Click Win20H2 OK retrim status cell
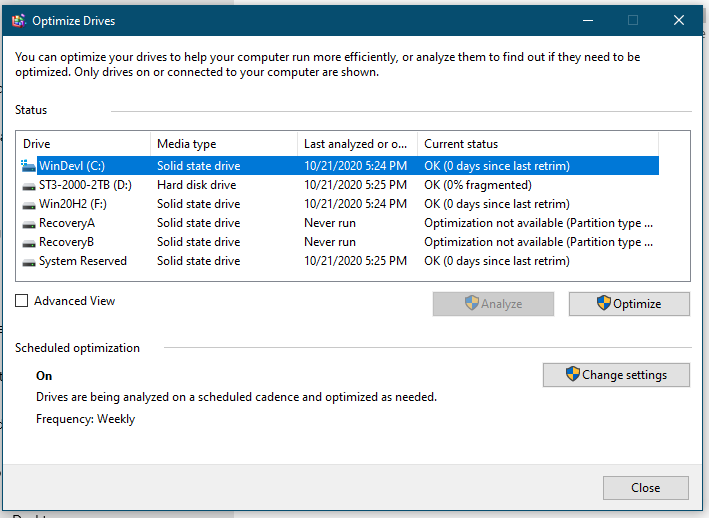 tap(496, 204)
